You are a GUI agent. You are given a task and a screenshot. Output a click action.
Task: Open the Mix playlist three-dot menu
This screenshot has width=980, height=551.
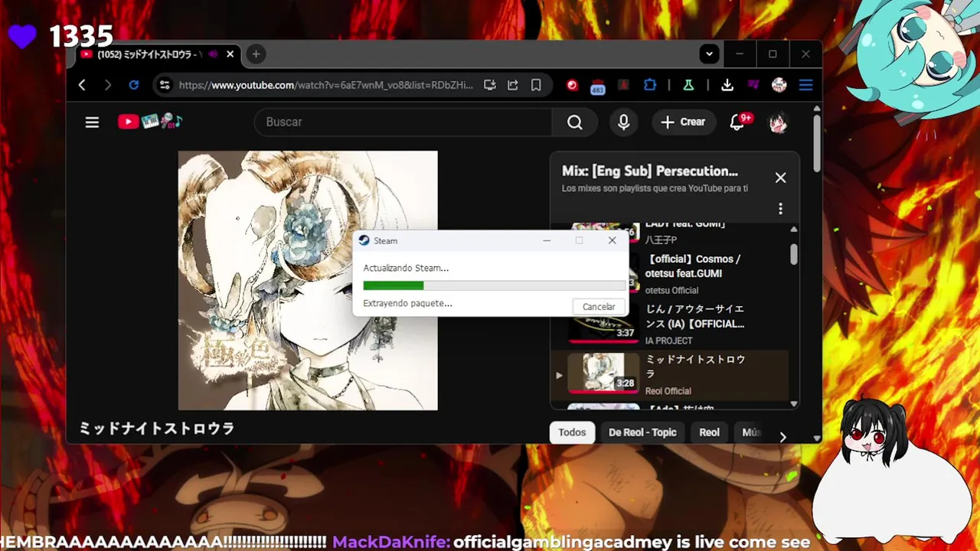(x=780, y=208)
